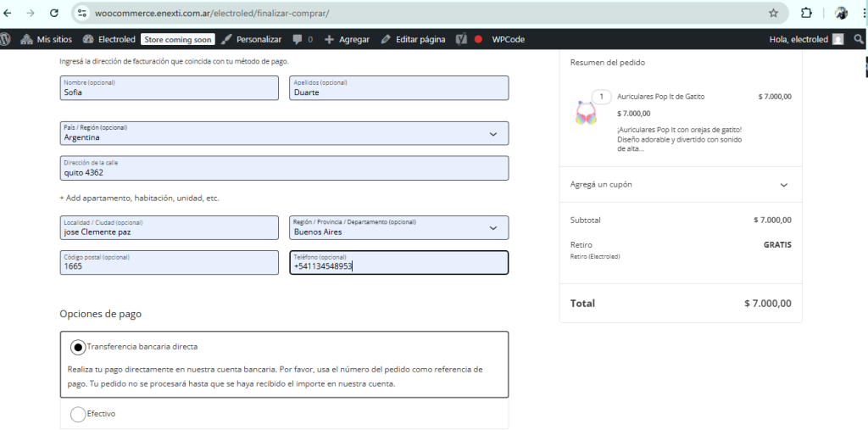Open the browser extensions puzzle icon

806,14
